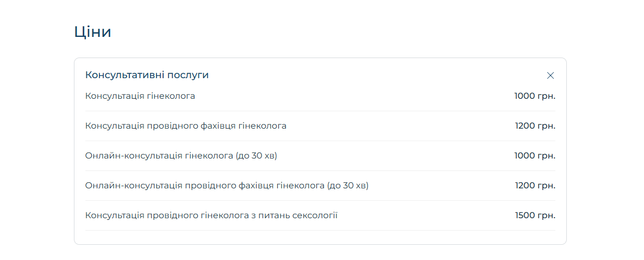The image size is (644, 260).
Task: Click the 1500 грн. sexology consultation price
Action: [535, 215]
